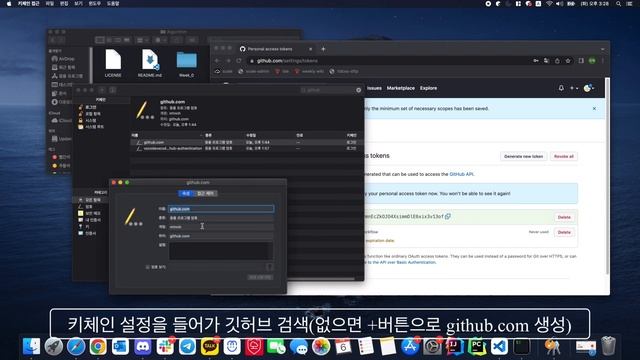Click Keychain Access keys icon in Dock
The image size is (640, 360).
pos(553,347)
